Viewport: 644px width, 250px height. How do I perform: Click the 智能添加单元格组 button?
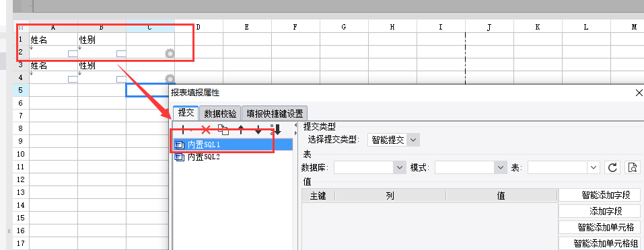coord(600,243)
